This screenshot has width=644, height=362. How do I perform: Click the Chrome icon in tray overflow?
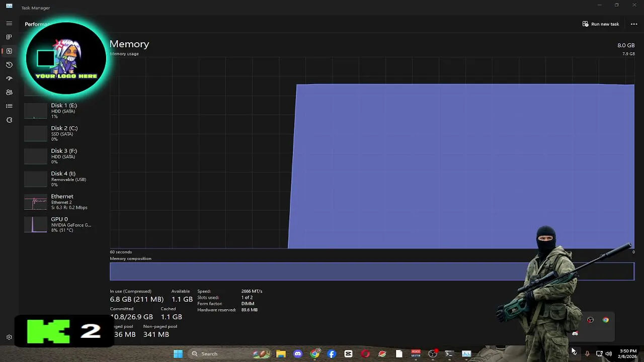coord(606,320)
